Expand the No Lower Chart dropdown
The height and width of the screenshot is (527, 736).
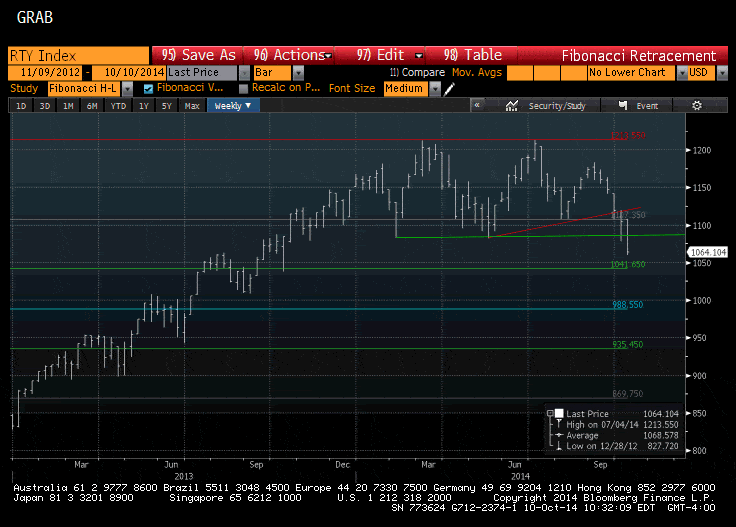click(682, 73)
